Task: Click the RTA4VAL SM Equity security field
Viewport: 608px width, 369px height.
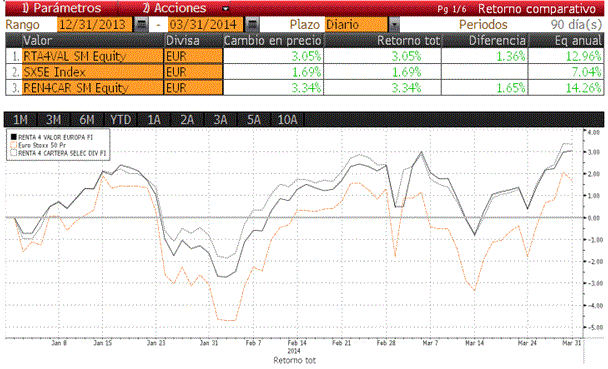Action: click(x=93, y=56)
